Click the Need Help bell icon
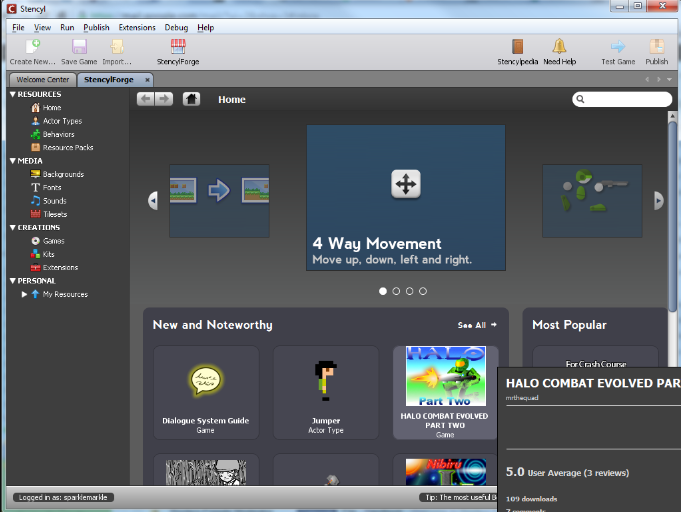681x512 pixels. (559, 46)
